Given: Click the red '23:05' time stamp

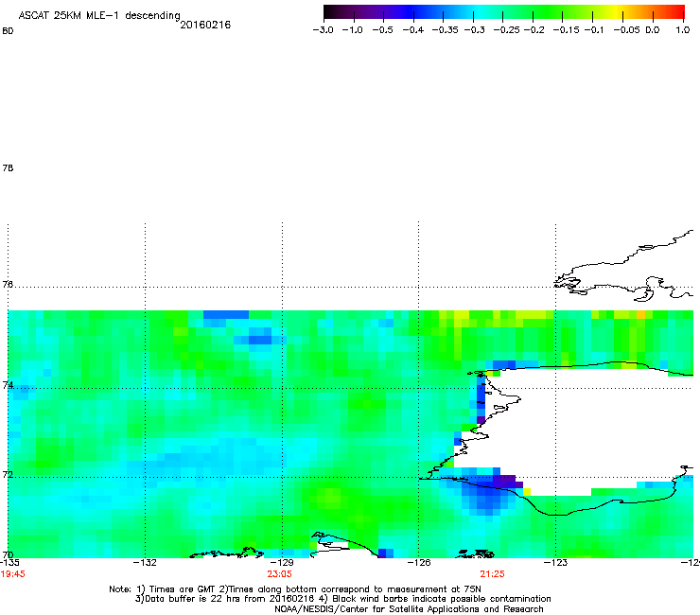Looking at the screenshot, I should 279,574.
